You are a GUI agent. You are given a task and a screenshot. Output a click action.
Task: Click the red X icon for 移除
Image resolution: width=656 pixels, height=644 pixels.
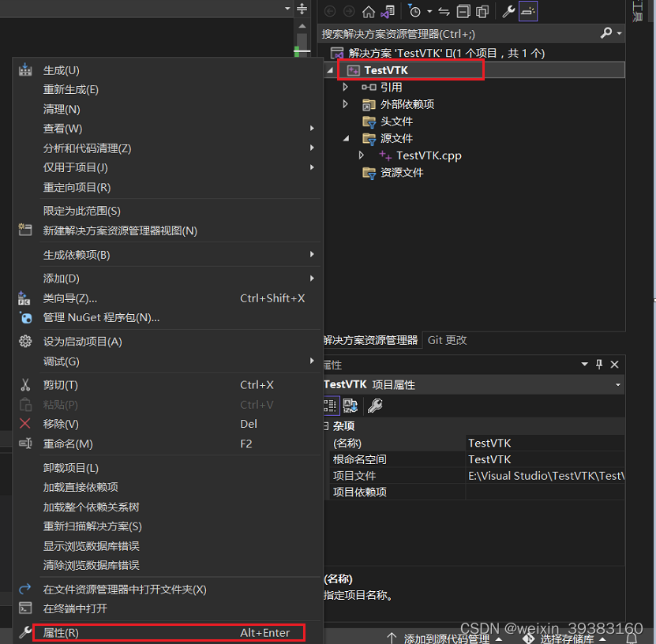coord(24,424)
